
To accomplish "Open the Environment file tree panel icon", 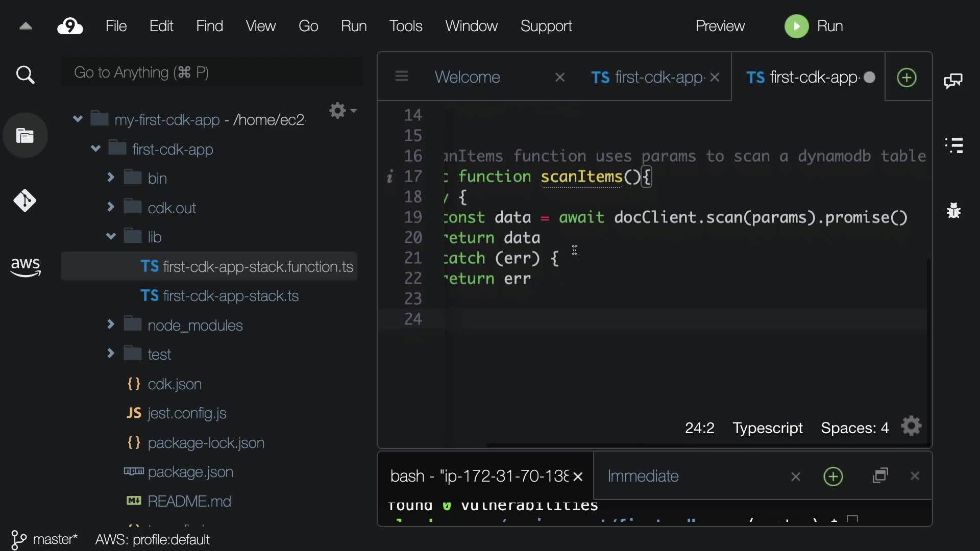I will click(x=25, y=136).
